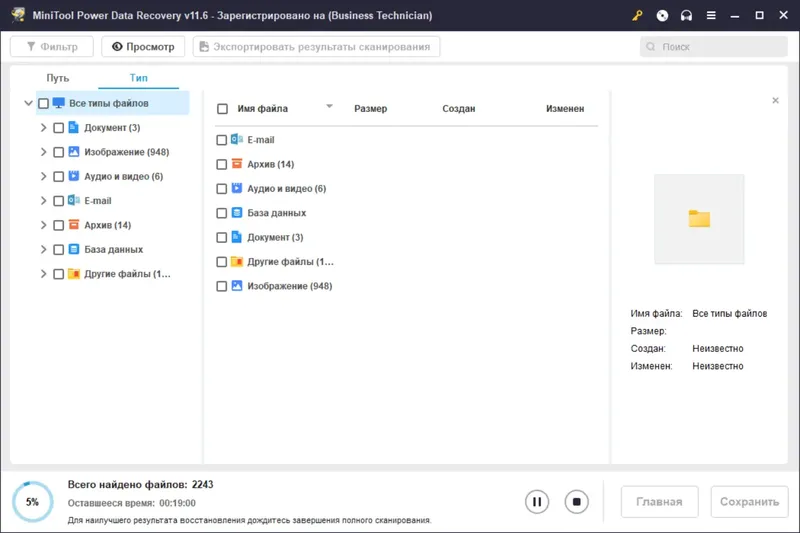This screenshot has width=800, height=533.
Task: Open the hamburger menu icon
Action: click(711, 15)
